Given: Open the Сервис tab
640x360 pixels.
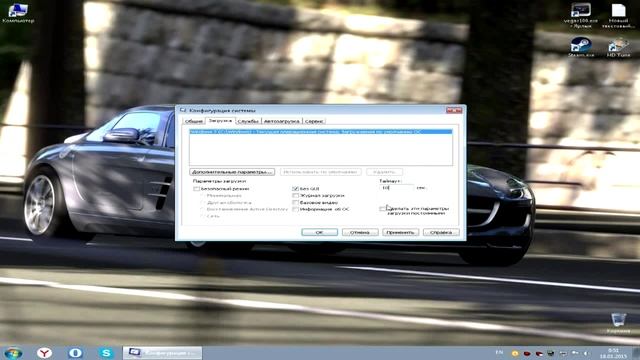Looking at the screenshot, I should pyautogui.click(x=314, y=121).
